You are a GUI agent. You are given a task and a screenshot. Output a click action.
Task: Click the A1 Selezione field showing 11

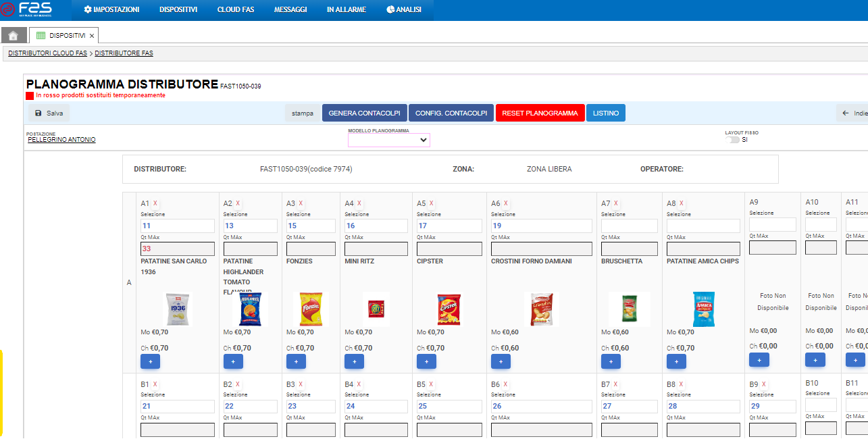point(178,226)
